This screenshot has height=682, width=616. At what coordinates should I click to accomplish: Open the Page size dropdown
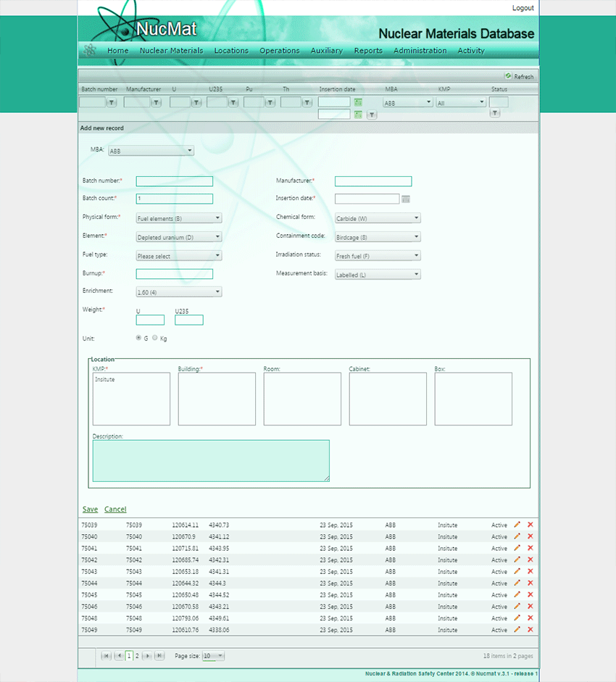pos(213,655)
